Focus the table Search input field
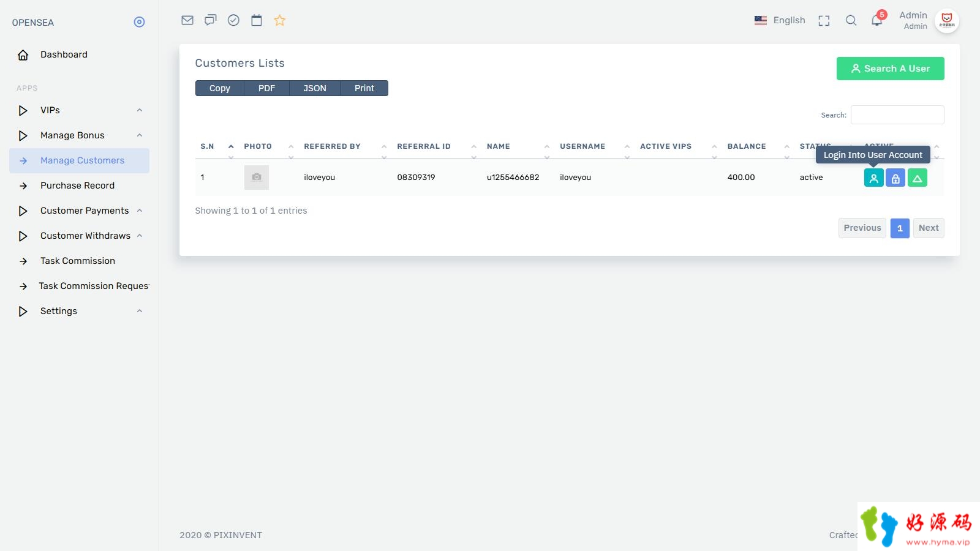This screenshot has width=980, height=551. 897,115
